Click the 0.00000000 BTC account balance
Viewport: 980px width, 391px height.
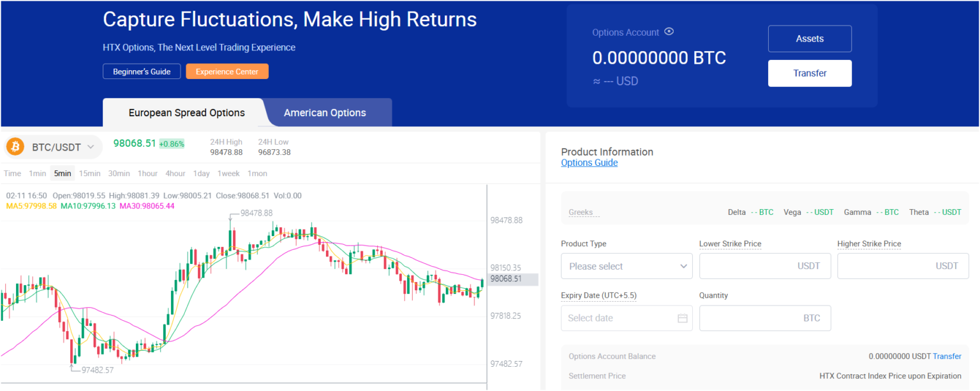(x=659, y=58)
